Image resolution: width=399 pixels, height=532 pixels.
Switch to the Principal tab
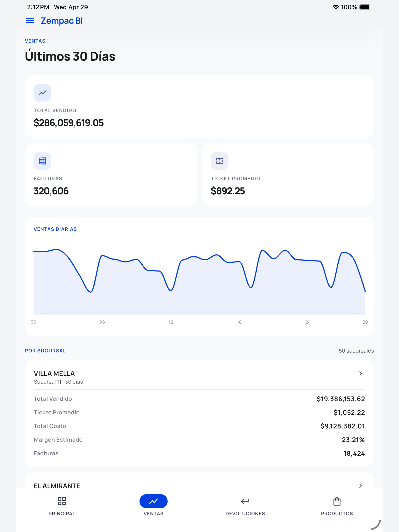pyautogui.click(x=62, y=506)
